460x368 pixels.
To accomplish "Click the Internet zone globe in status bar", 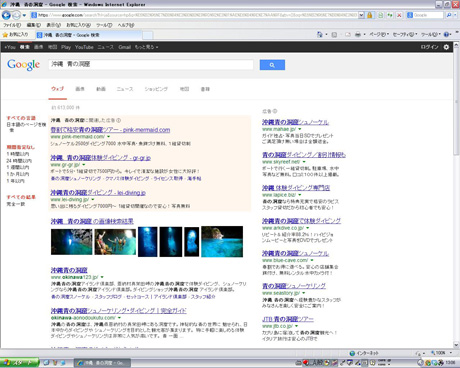I will tap(352, 353).
